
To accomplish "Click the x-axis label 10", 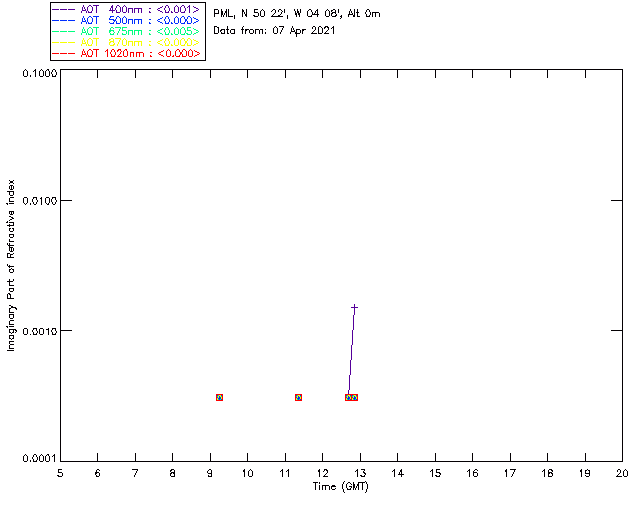I will coord(247,473).
